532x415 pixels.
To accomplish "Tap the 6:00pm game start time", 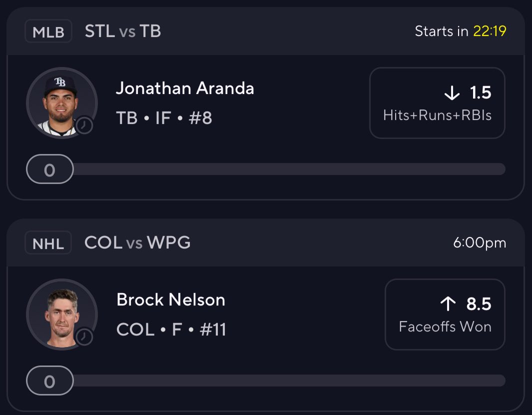I will 480,243.
